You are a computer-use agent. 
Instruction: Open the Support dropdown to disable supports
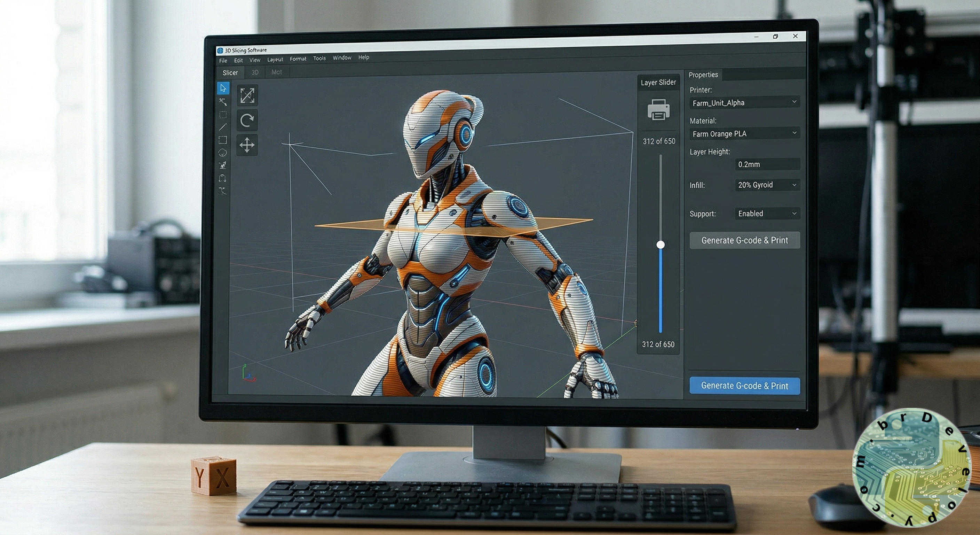click(x=767, y=214)
